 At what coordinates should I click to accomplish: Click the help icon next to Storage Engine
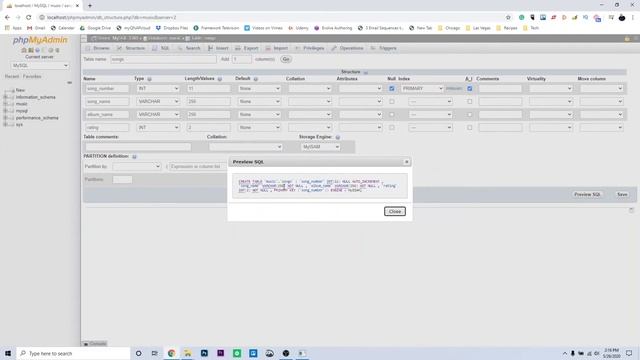(338, 137)
